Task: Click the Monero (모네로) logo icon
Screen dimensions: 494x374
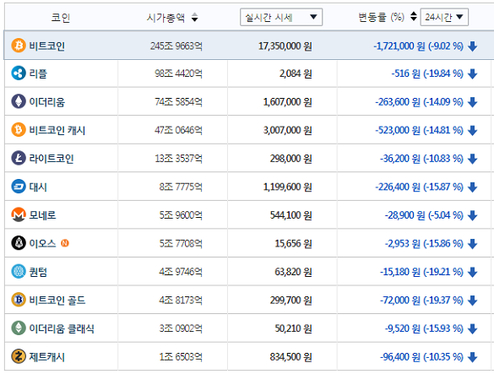Action: point(19,215)
